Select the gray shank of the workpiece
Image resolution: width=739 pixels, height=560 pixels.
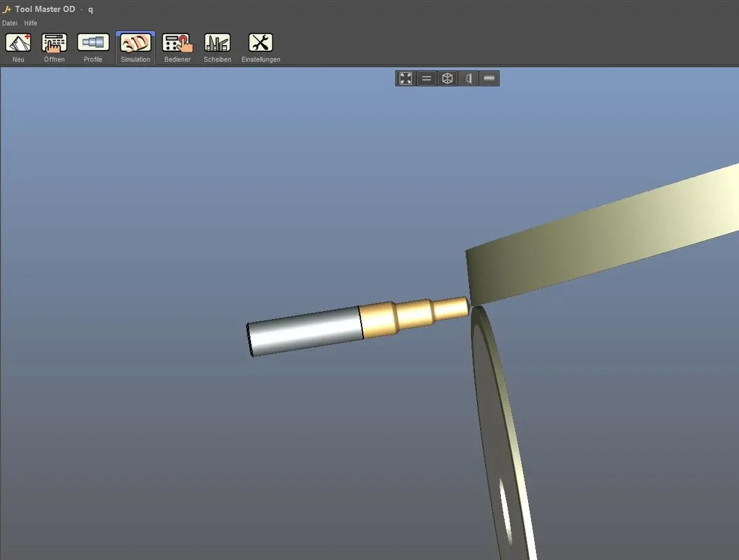pos(305,330)
